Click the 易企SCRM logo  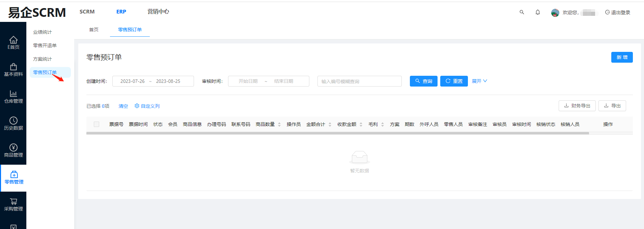(x=37, y=12)
